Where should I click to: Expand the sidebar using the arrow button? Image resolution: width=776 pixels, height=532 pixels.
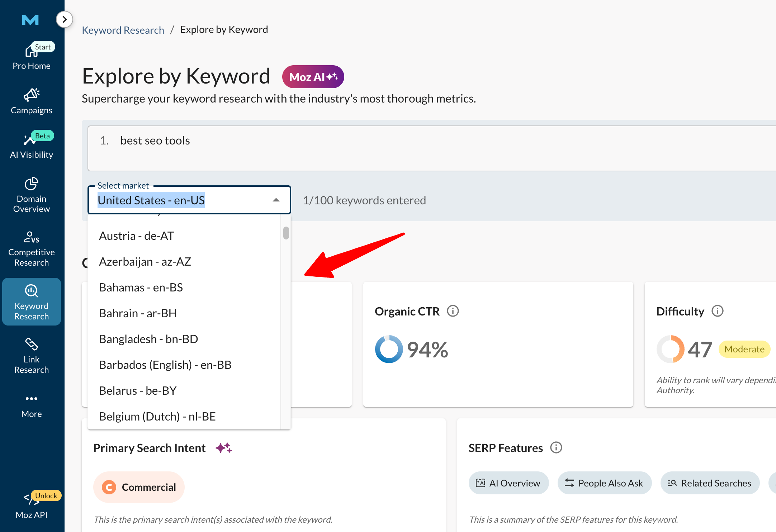tap(65, 19)
